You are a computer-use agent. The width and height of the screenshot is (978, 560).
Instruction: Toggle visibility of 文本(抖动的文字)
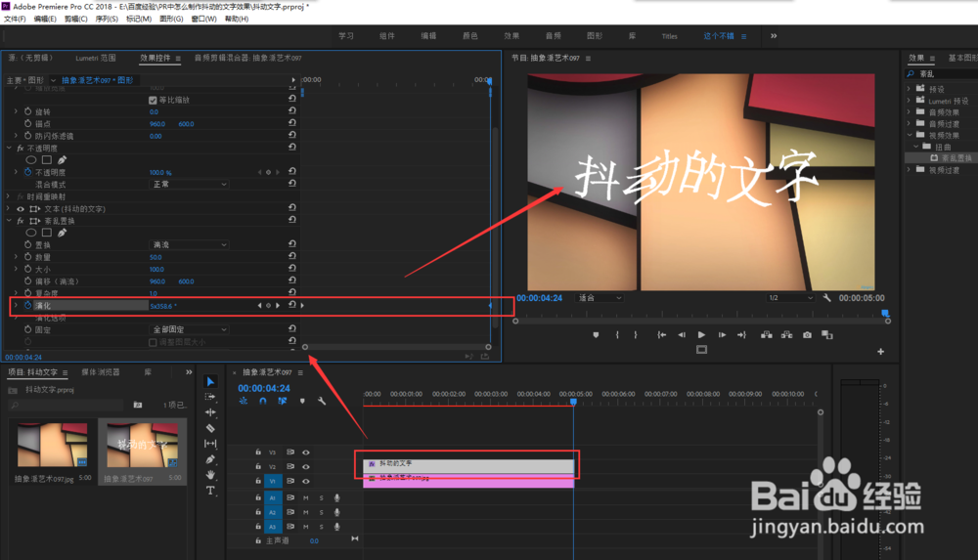tap(21, 209)
